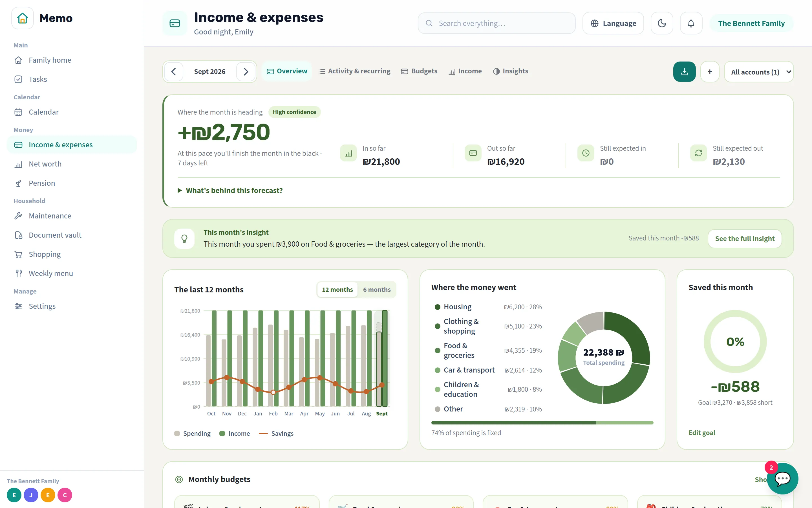Switch to Activity & recurring tab
The image size is (812, 508).
[355, 71]
